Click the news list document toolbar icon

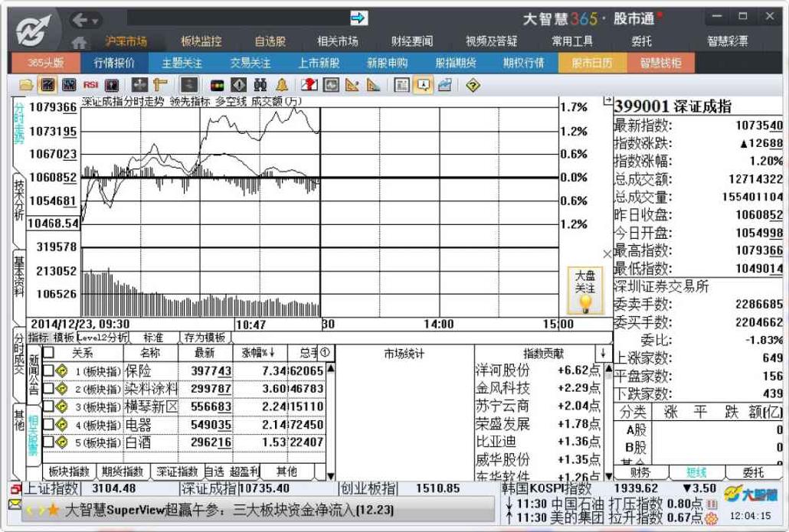click(x=401, y=85)
